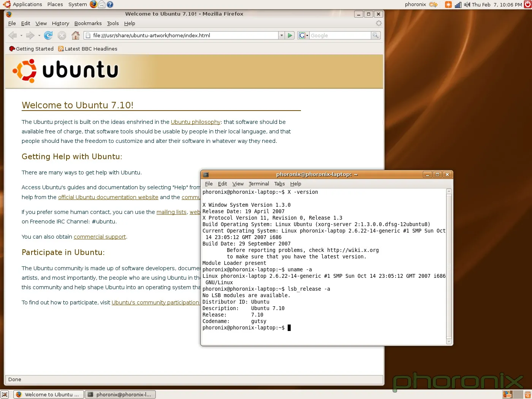Open the orange update notifier icon

click(x=448, y=5)
